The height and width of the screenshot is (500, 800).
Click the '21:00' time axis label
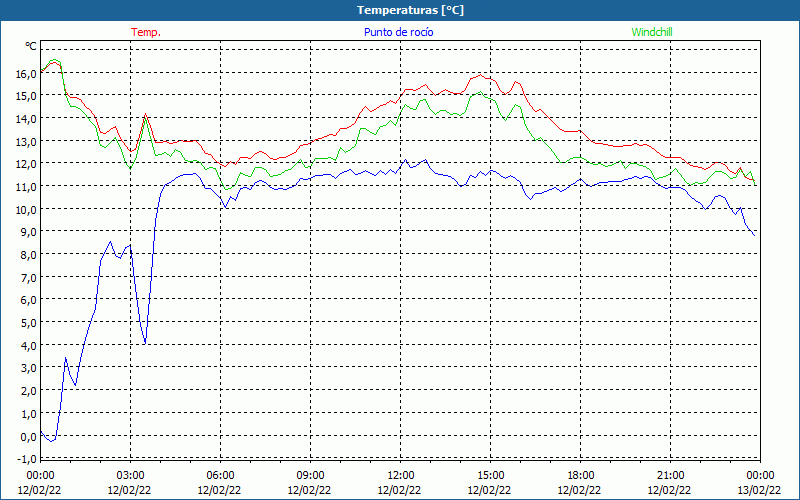[x=670, y=476]
